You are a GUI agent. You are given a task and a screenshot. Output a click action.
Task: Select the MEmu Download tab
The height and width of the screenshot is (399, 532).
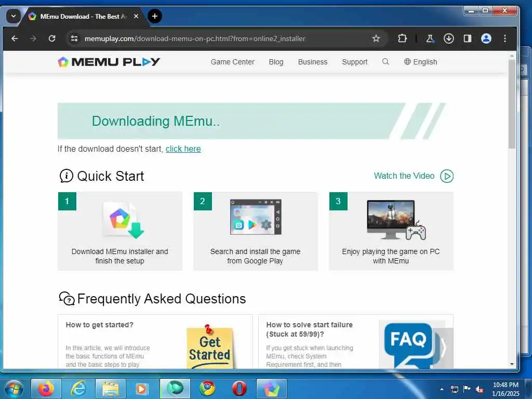click(x=83, y=16)
